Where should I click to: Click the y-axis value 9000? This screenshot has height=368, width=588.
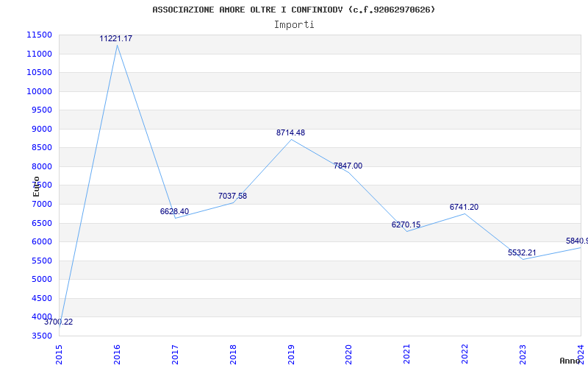tap(42, 129)
